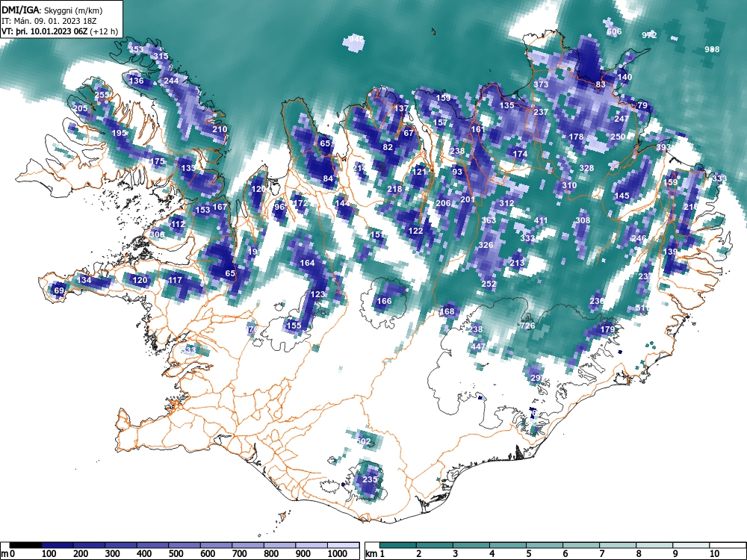Image resolution: width=747 pixels, height=560 pixels.
Task: Click the visibility value "235"
Action: pyautogui.click(x=370, y=479)
